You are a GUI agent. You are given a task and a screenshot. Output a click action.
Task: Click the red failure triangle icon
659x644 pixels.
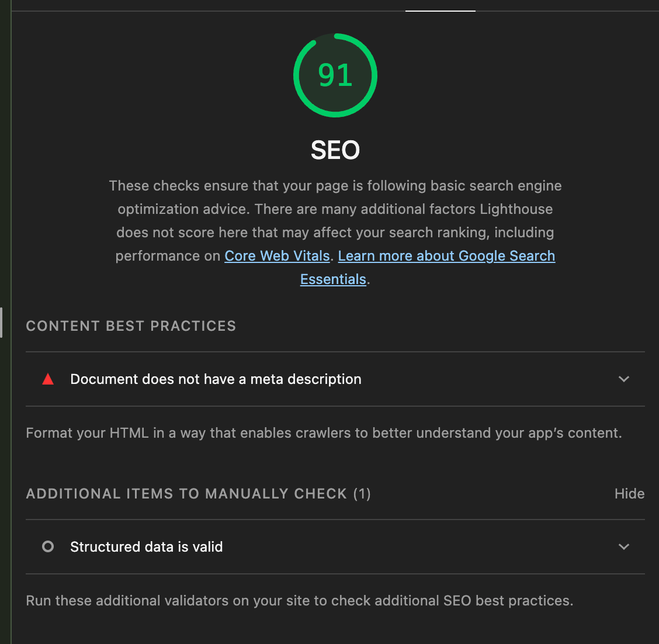[x=47, y=379]
